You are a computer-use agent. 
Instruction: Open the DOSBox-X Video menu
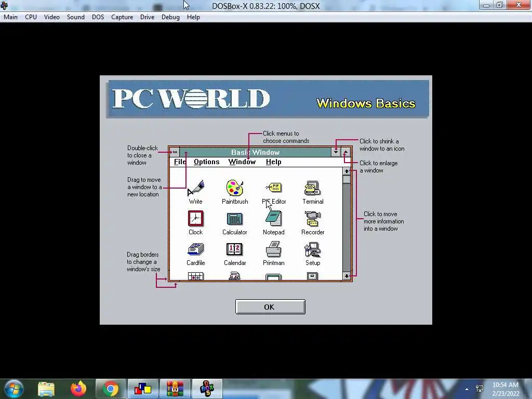[52, 17]
